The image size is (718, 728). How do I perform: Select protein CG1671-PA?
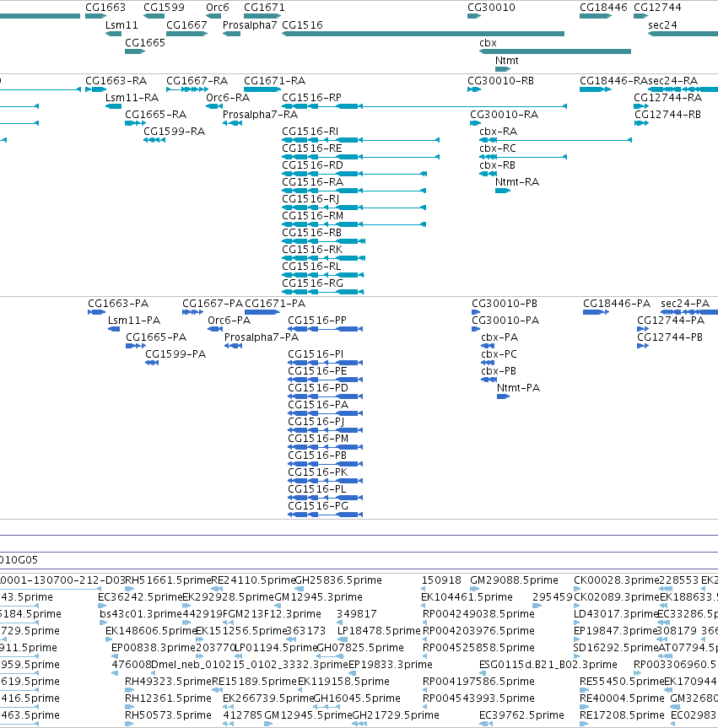click(275, 304)
